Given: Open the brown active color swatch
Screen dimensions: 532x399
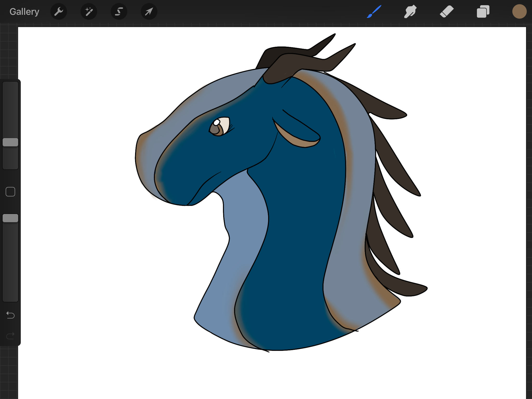Looking at the screenshot, I should (x=519, y=12).
